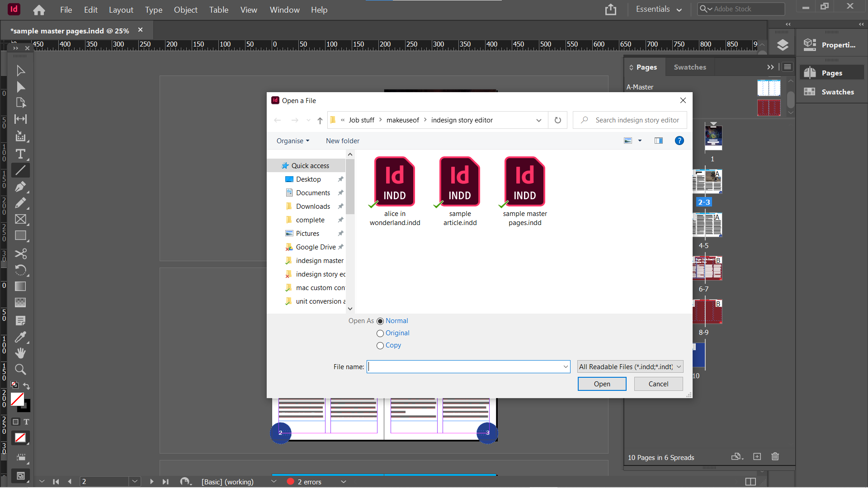The width and height of the screenshot is (868, 488).
Task: Click the Fill color swatch in the toolbar
Action: click(x=17, y=399)
